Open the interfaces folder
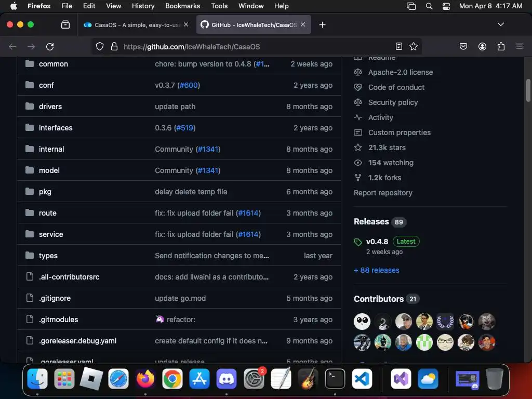Screen dimensions: 532x399 click(x=56, y=128)
